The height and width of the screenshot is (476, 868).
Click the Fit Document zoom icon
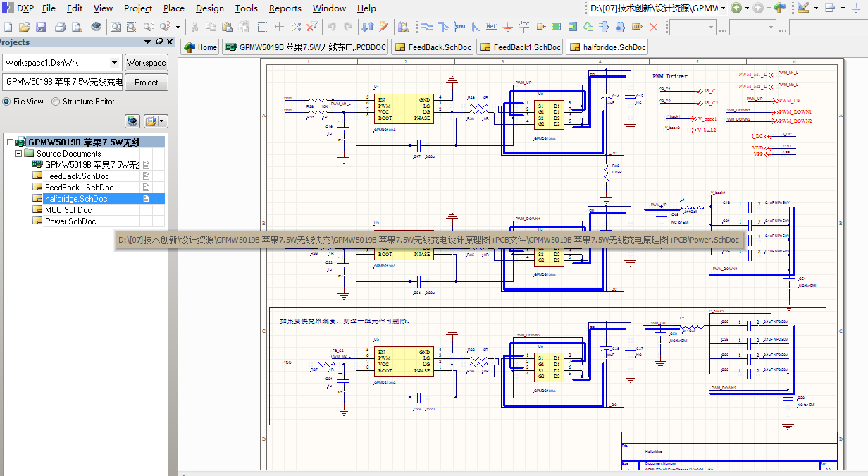pyautogui.click(x=116, y=27)
